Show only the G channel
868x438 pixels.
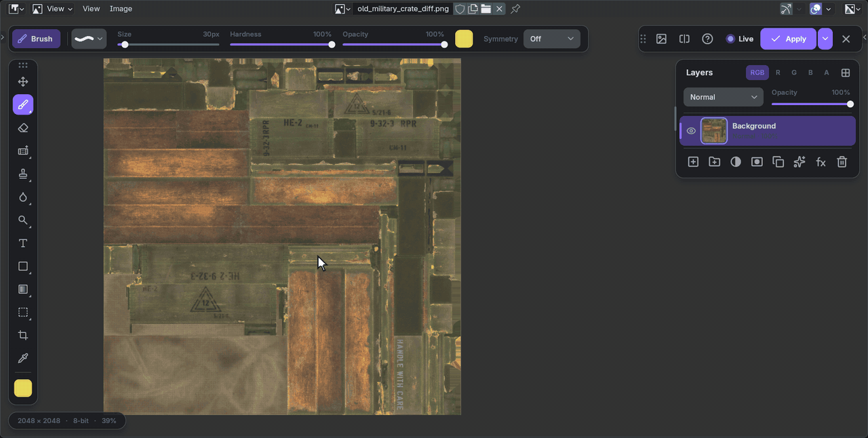[x=794, y=73]
